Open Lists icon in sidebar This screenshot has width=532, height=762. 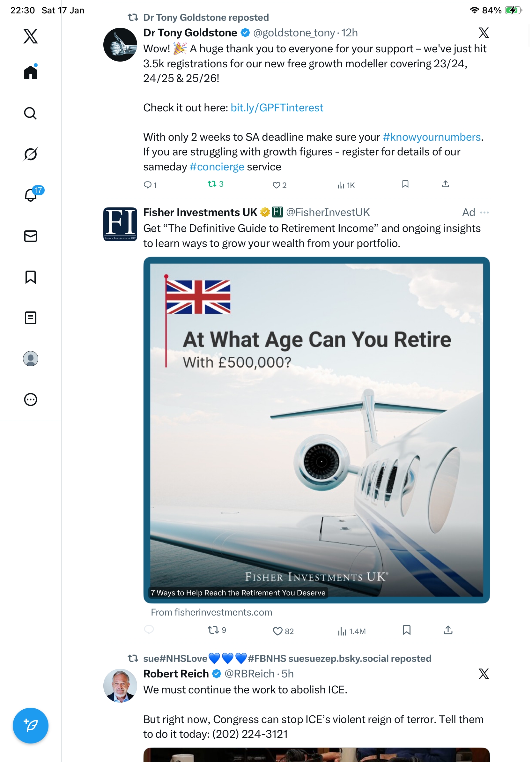pyautogui.click(x=31, y=317)
